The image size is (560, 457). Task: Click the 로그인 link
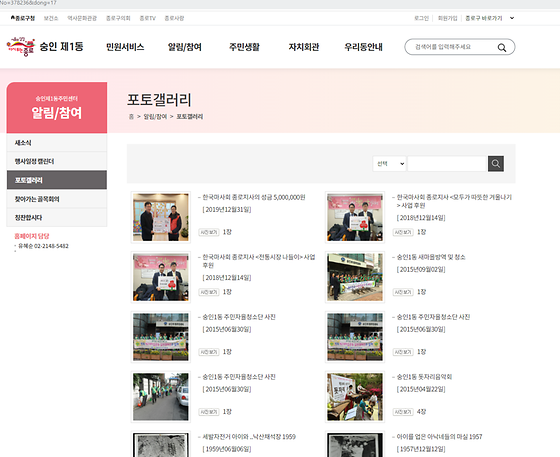421,18
